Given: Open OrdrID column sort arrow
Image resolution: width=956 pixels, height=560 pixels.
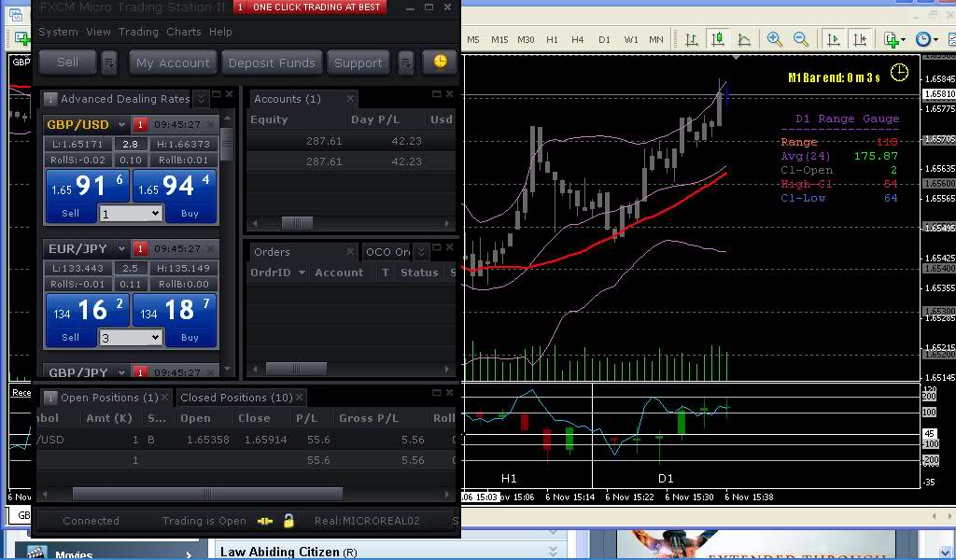Looking at the screenshot, I should click(x=302, y=273).
